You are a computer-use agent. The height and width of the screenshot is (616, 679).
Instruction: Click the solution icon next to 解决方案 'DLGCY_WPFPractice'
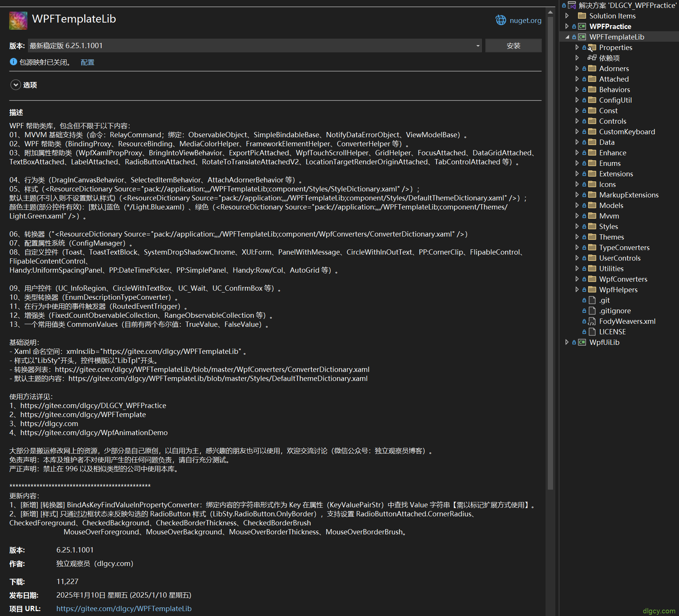pyautogui.click(x=572, y=5)
